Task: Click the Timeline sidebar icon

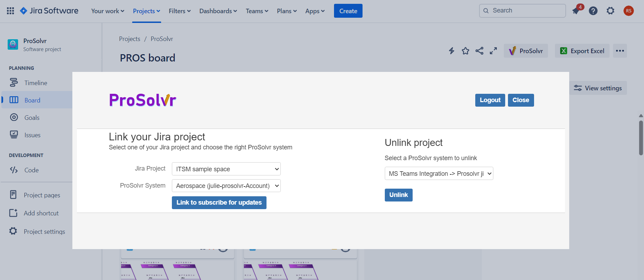Action: (x=14, y=83)
